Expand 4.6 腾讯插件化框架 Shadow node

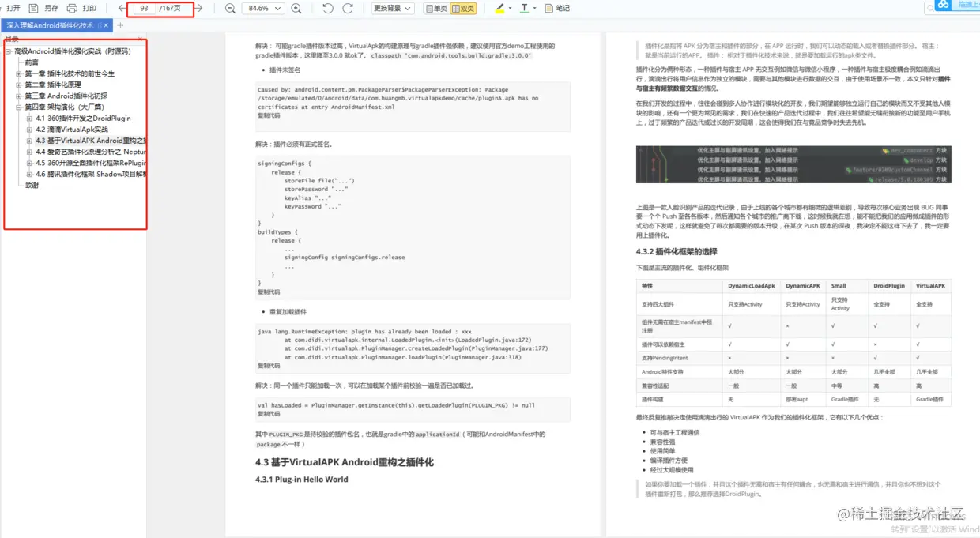click(29, 174)
